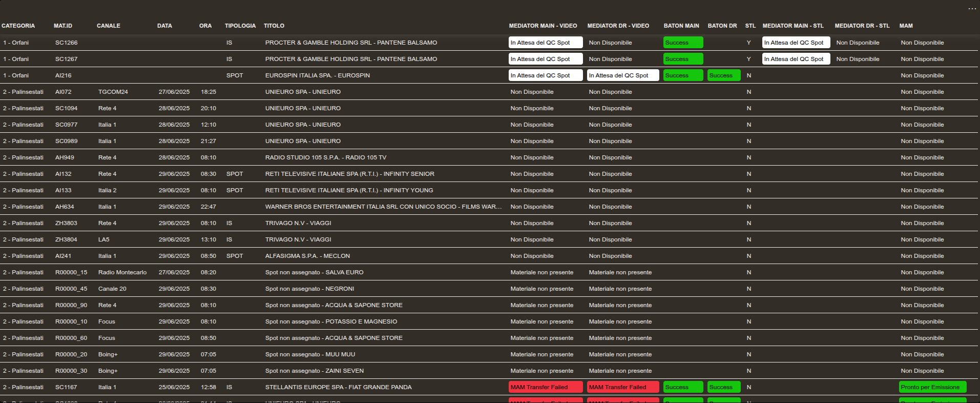Select the Canale 20 channel cell
The height and width of the screenshot is (403, 980).
(112, 289)
